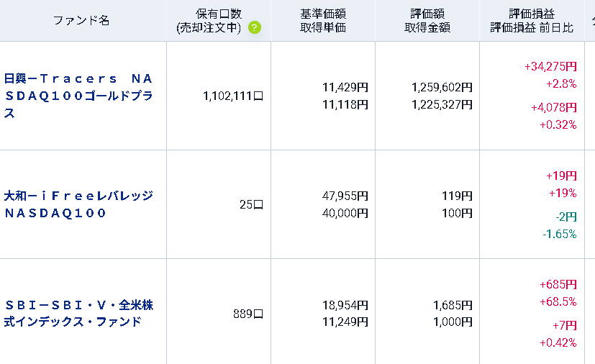The image size is (595, 364).
Task: Click the +4,078円 day change value
Action: pos(554,107)
